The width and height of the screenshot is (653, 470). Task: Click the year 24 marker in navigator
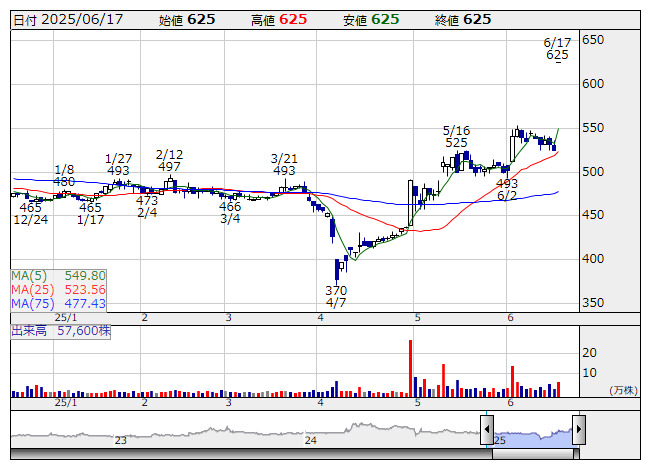[x=311, y=440]
